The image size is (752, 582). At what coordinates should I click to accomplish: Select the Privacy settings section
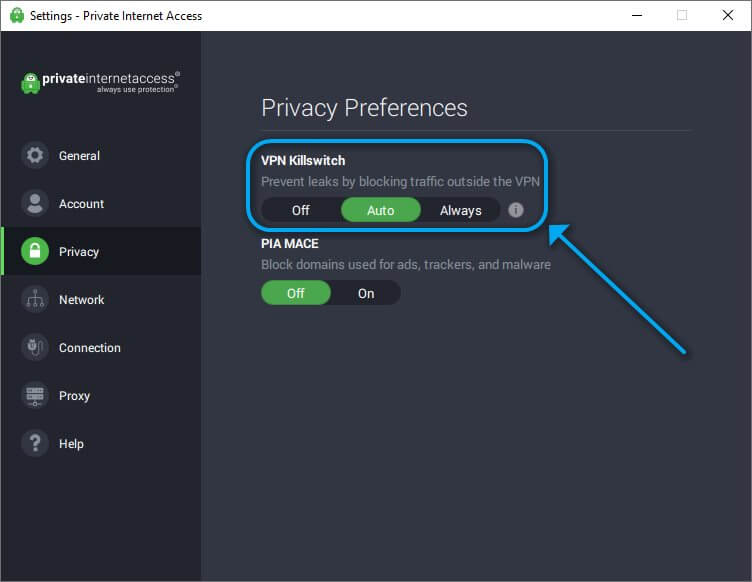tap(101, 251)
